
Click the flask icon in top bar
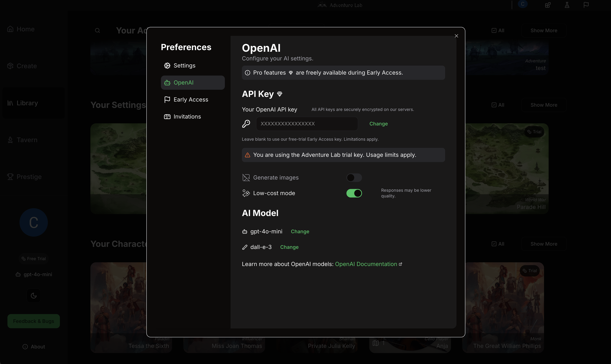(x=567, y=5)
